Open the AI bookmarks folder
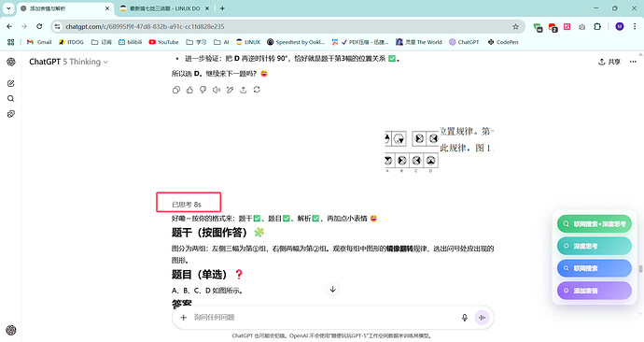Viewport: 644px width, 342px height. click(x=221, y=42)
